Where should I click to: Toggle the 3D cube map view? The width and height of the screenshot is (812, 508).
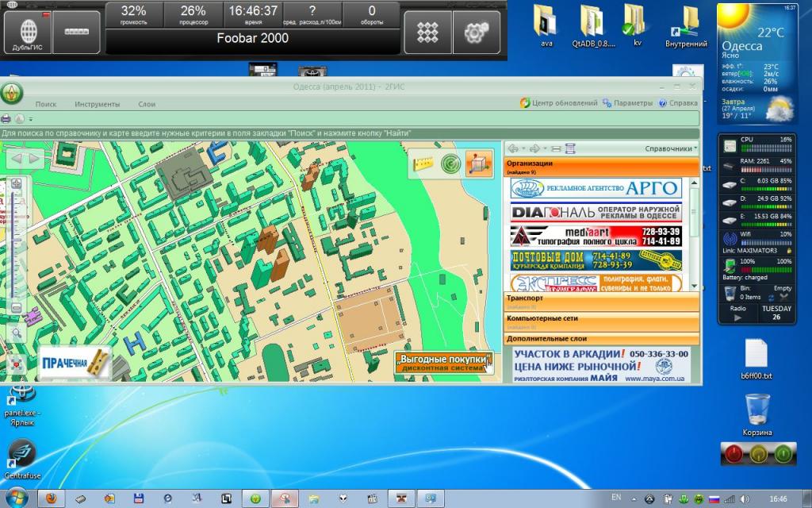(478, 164)
